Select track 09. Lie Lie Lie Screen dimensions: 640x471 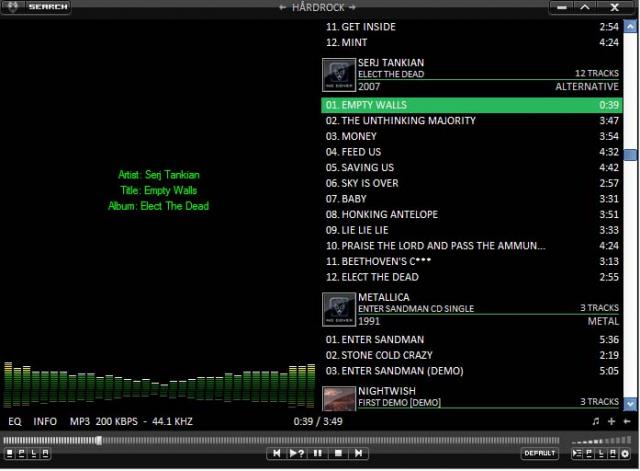(471, 230)
